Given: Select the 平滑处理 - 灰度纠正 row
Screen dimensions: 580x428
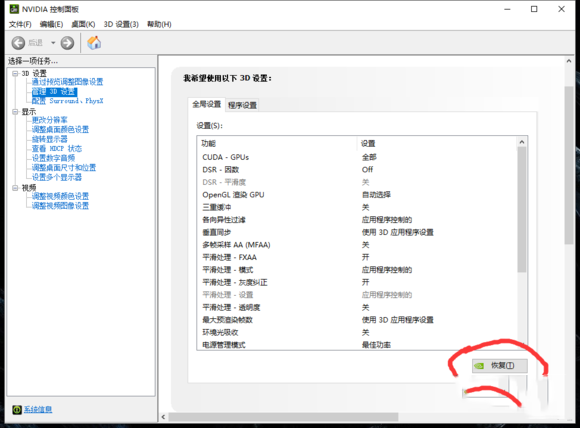Looking at the screenshot, I should coord(357,282).
